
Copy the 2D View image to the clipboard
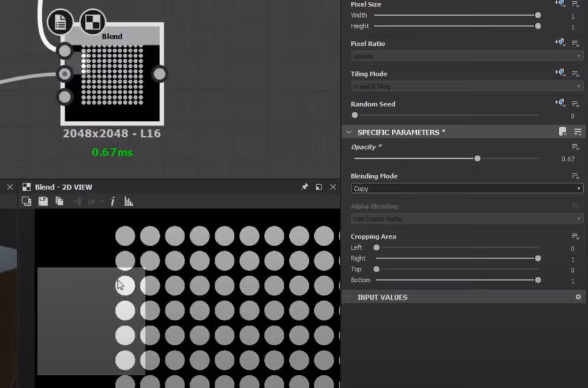pos(59,201)
